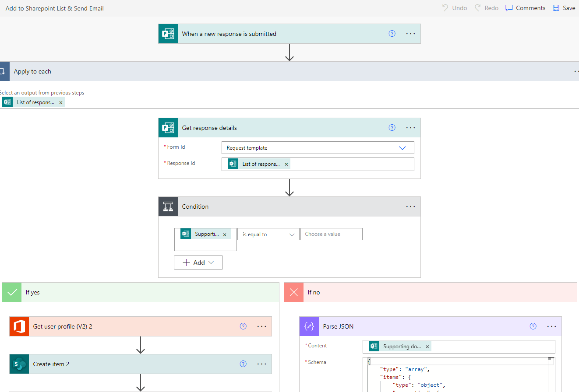
Task: Click the Apply to each loop icon
Action: coord(4,71)
